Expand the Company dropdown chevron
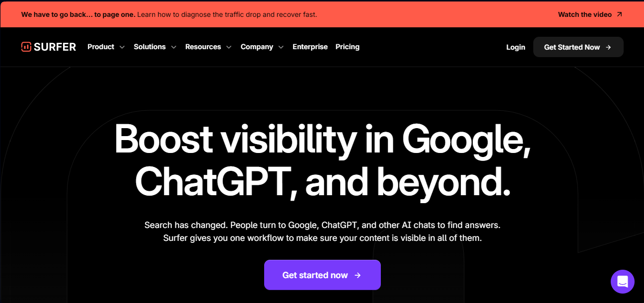644x303 pixels. click(x=281, y=47)
